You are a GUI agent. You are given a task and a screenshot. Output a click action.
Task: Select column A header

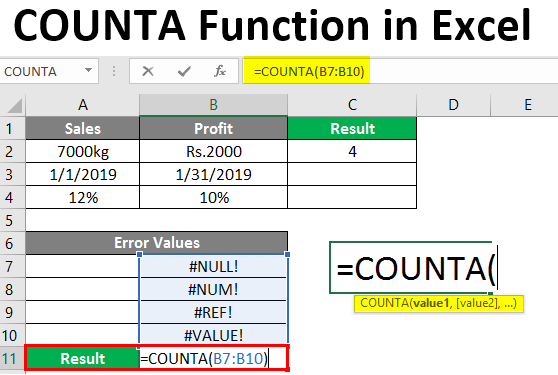83,105
